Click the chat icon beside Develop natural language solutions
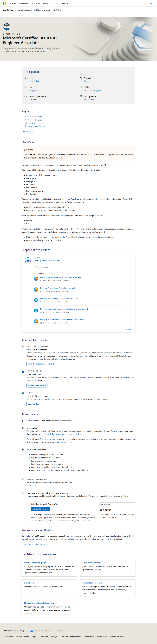The width and height of the screenshot is (157, 644). [x=36, y=300]
